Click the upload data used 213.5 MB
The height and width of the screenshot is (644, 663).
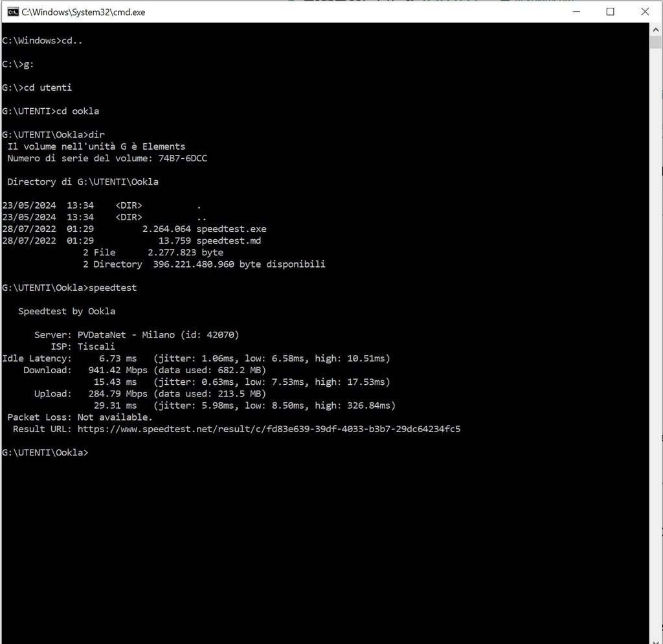pos(210,394)
